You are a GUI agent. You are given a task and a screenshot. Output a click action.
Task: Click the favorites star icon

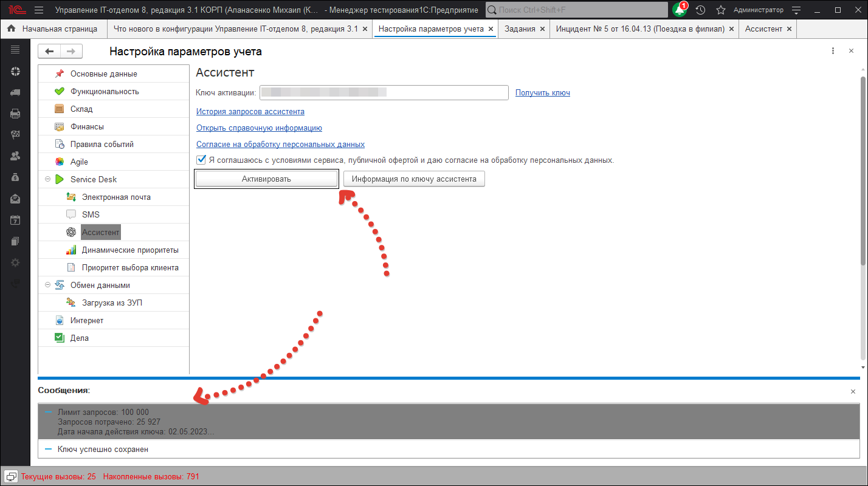[x=721, y=10]
